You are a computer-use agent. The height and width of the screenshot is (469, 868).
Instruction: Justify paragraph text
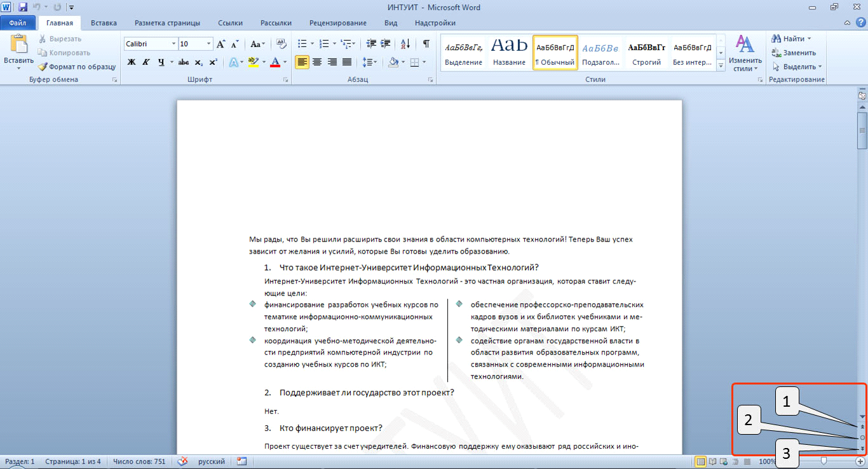point(347,62)
